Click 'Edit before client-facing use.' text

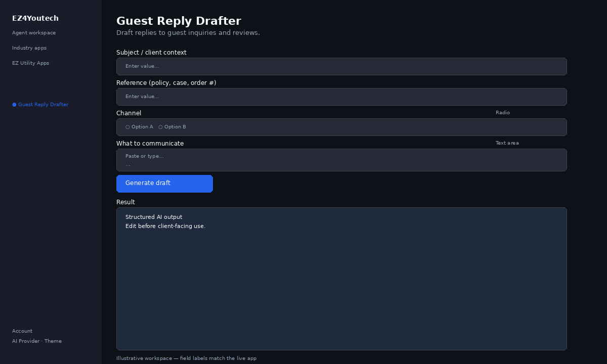tap(165, 226)
